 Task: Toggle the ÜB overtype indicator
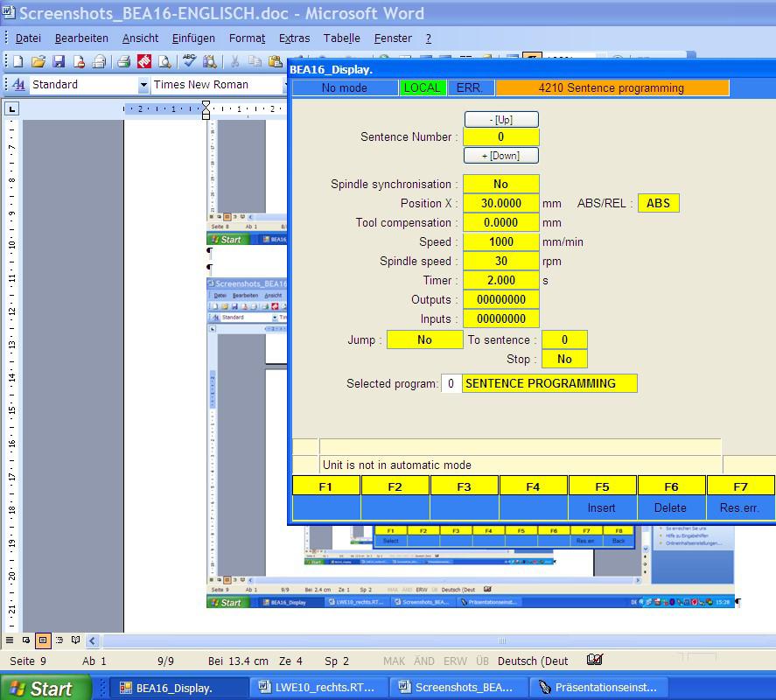point(482,661)
